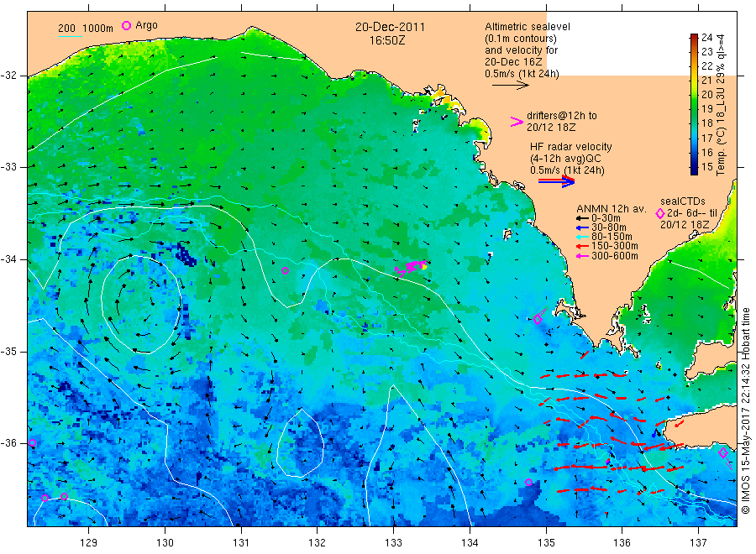Click the temperature color bar
756x554 pixels.
click(x=694, y=104)
